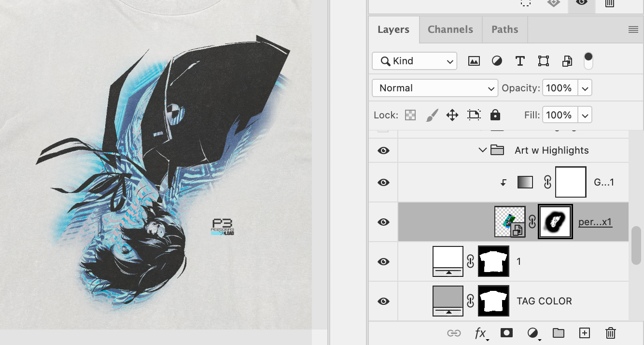Lock transparent pixels icon
Screen dimensions: 644x345
coord(410,115)
